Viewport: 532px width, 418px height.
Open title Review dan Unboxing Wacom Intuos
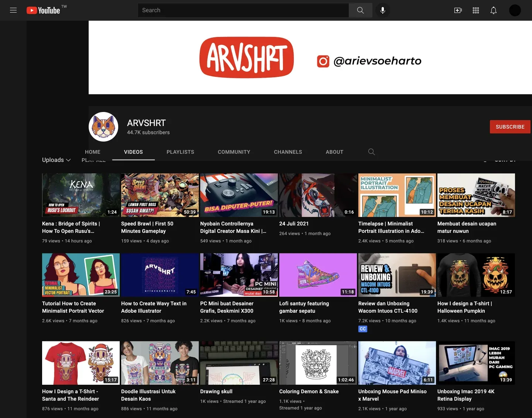388,307
